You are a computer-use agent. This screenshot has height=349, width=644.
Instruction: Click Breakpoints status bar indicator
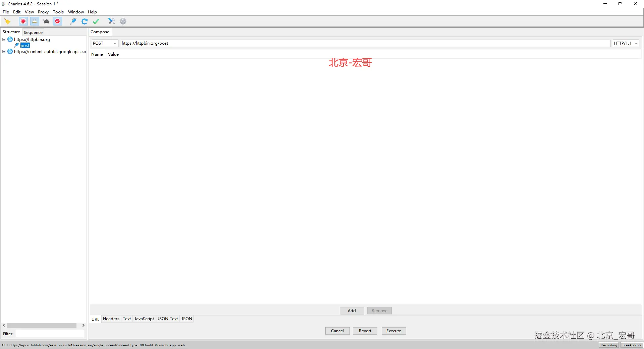pyautogui.click(x=632, y=345)
